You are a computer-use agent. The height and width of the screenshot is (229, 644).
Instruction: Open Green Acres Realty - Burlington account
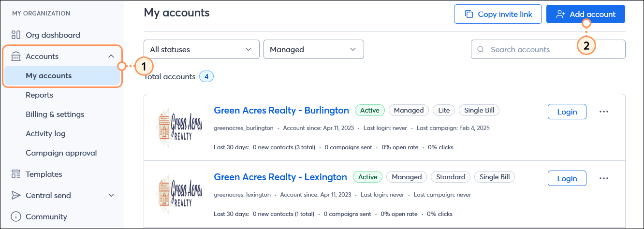(281, 110)
